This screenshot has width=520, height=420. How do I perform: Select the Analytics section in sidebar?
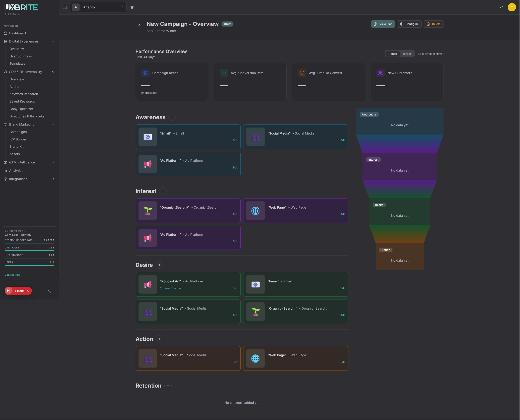(16, 170)
